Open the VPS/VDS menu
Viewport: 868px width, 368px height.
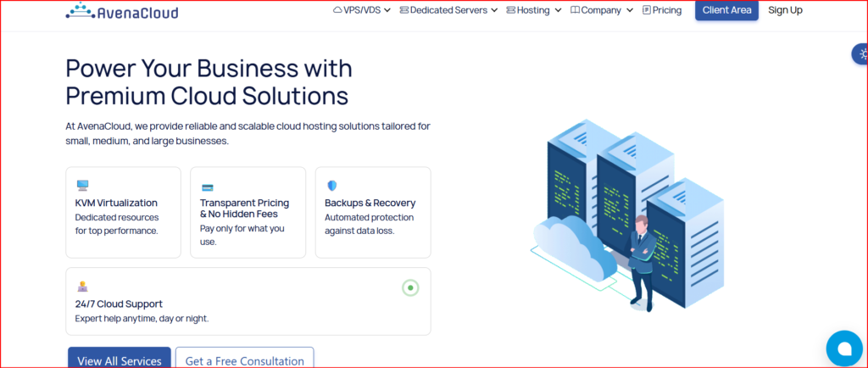[362, 10]
